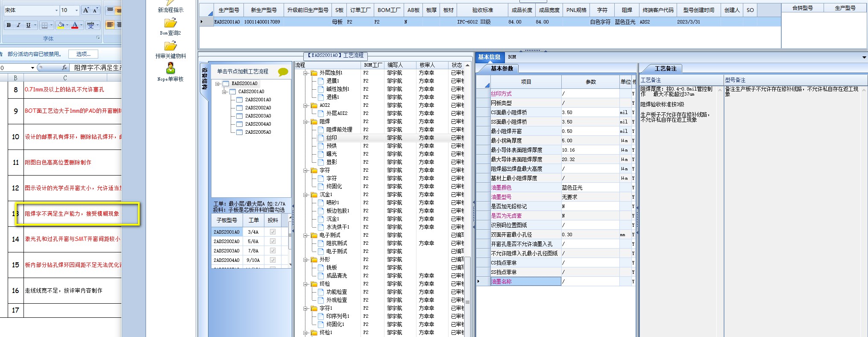Toggle 投料 checkbox for 2ADS2004A0
Viewport: 868px width, 337px height.
coord(273,260)
